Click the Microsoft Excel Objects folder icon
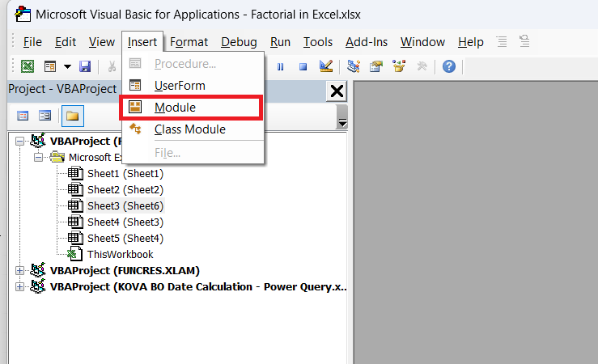598x364 pixels. point(57,157)
